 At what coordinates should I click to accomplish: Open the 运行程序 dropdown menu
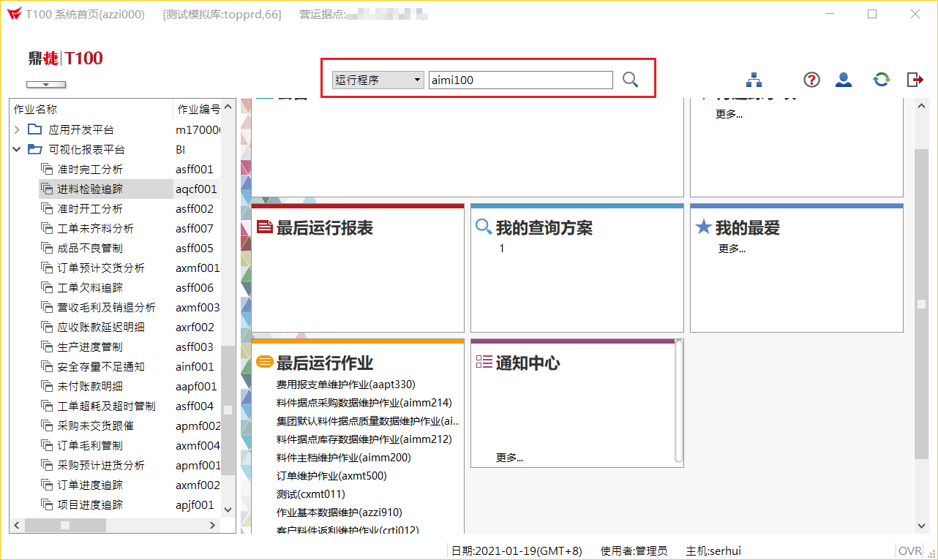click(x=416, y=80)
